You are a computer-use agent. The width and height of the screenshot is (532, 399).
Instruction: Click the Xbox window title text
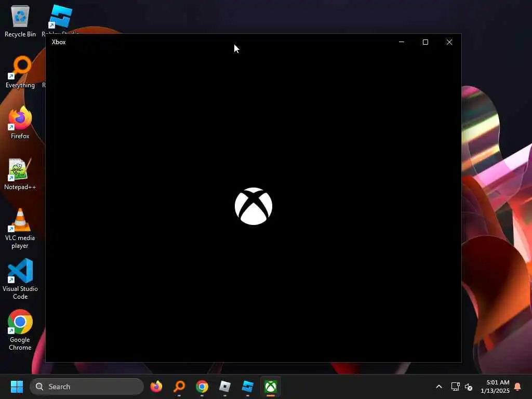(59, 42)
